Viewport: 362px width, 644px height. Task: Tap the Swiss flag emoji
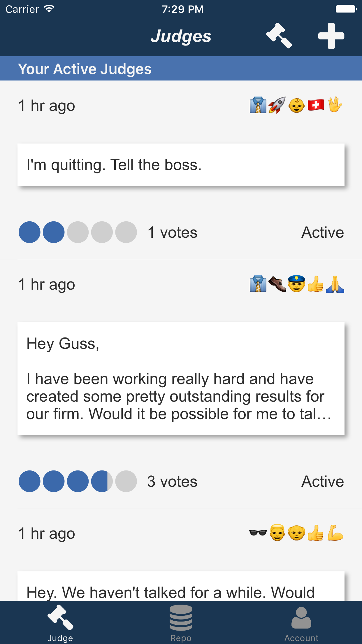tap(316, 105)
